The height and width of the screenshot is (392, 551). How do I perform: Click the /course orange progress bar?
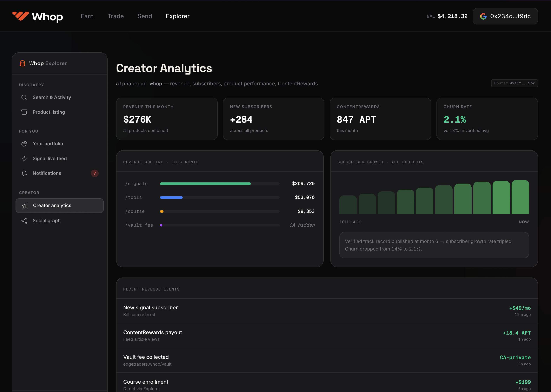pyautogui.click(x=162, y=212)
